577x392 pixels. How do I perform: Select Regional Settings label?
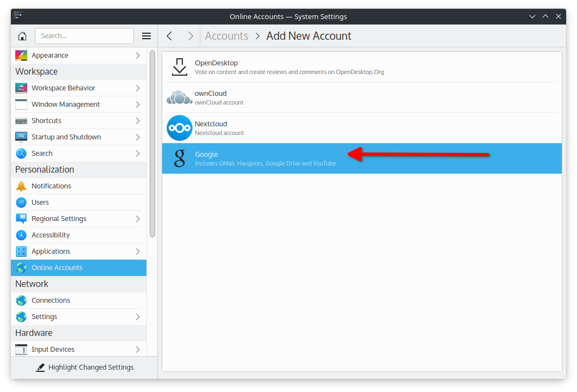click(x=59, y=219)
